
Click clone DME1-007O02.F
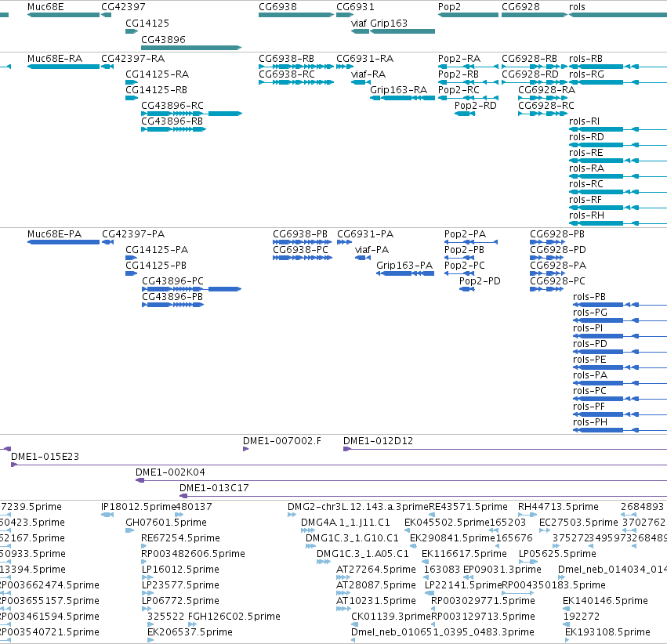pos(282,441)
